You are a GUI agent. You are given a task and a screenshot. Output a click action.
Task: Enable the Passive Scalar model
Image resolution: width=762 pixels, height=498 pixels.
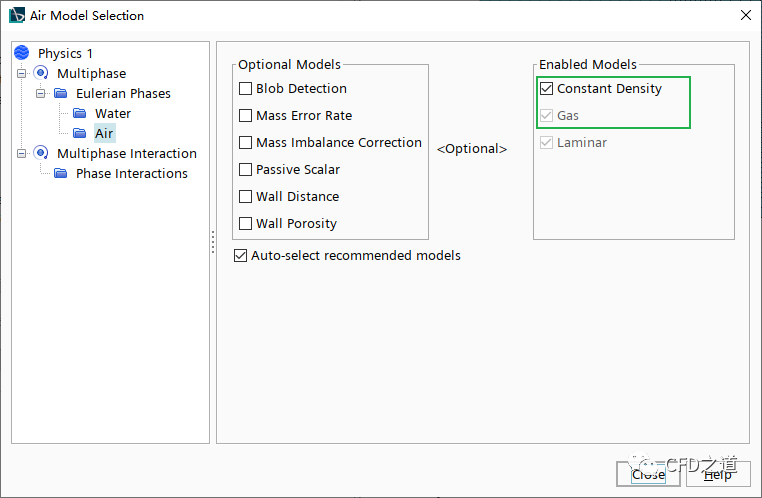coord(246,170)
